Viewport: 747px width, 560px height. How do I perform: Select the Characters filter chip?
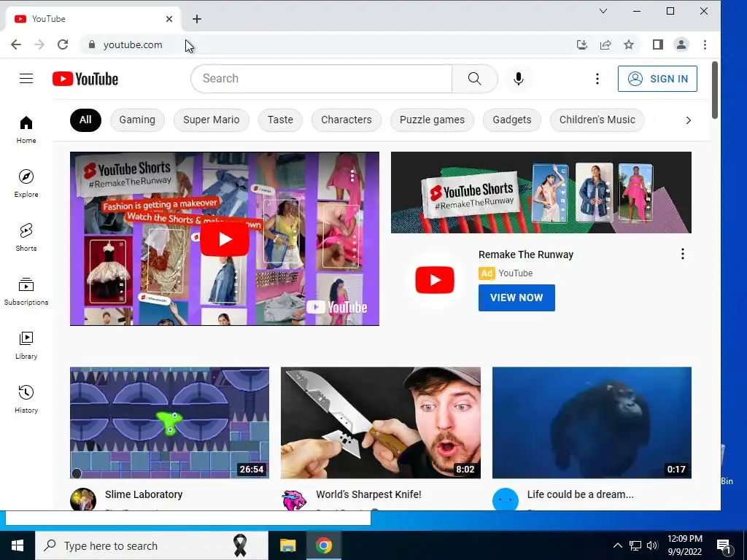[347, 120]
